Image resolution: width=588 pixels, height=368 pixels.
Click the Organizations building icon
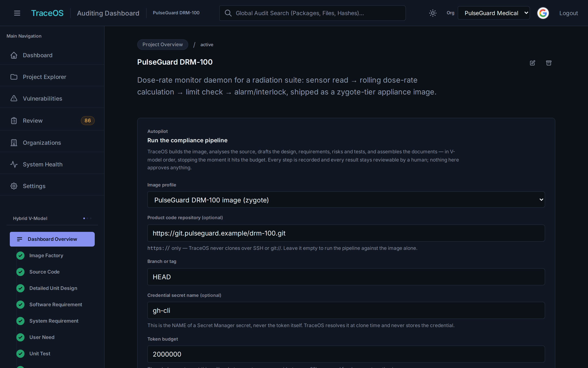click(14, 143)
